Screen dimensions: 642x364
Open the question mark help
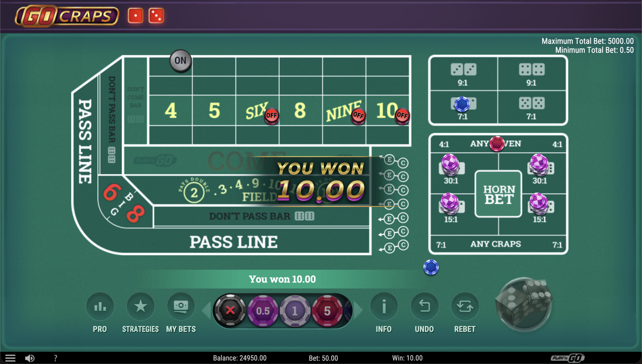coord(55,358)
